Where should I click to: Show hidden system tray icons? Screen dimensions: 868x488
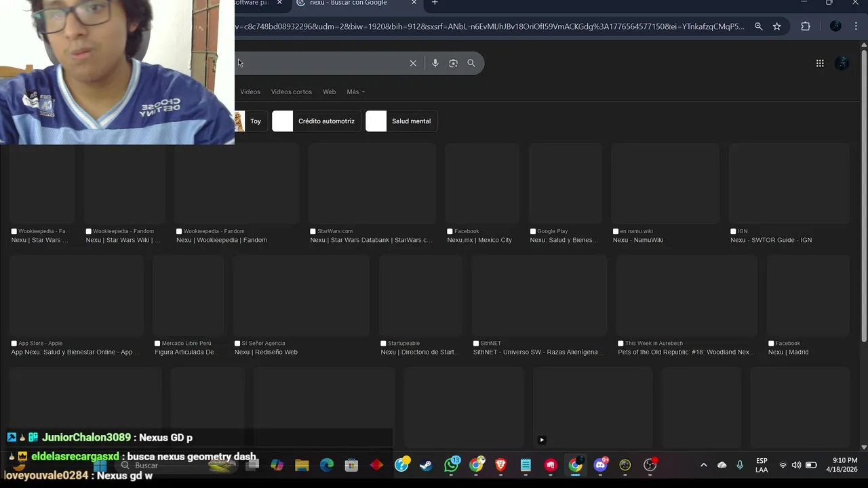coord(703,465)
